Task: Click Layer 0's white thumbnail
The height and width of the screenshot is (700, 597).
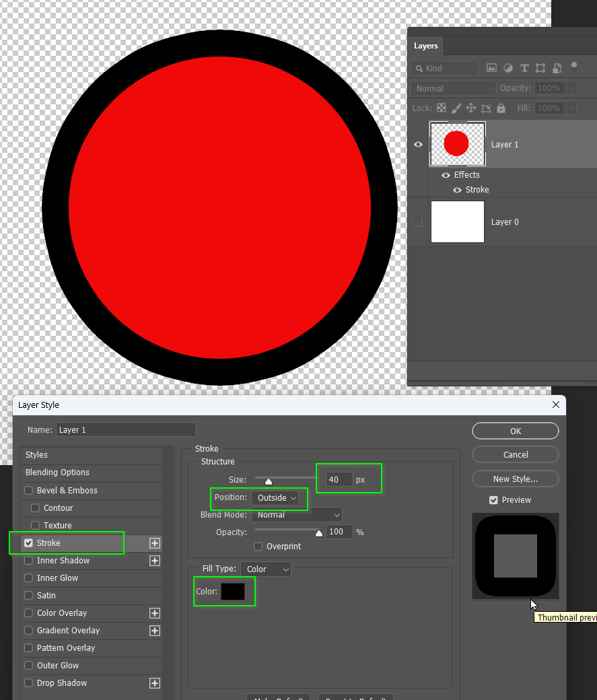Action: pos(457,221)
